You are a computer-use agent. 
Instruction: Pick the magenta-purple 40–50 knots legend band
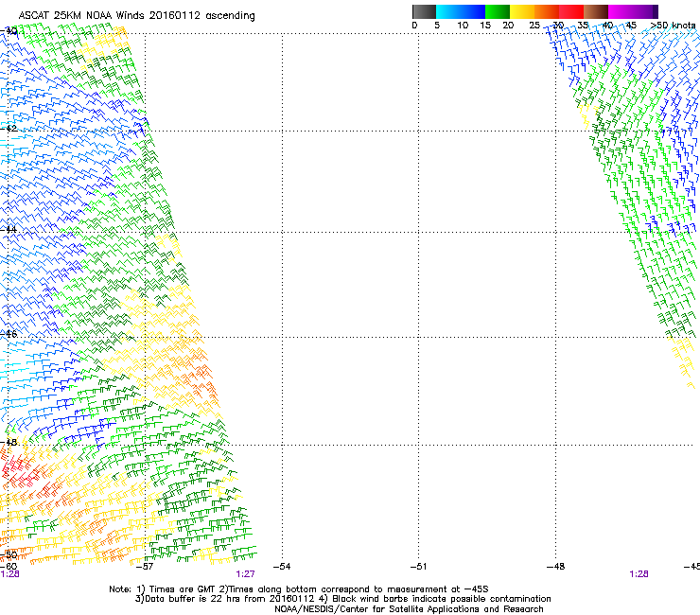pyautogui.click(x=633, y=11)
